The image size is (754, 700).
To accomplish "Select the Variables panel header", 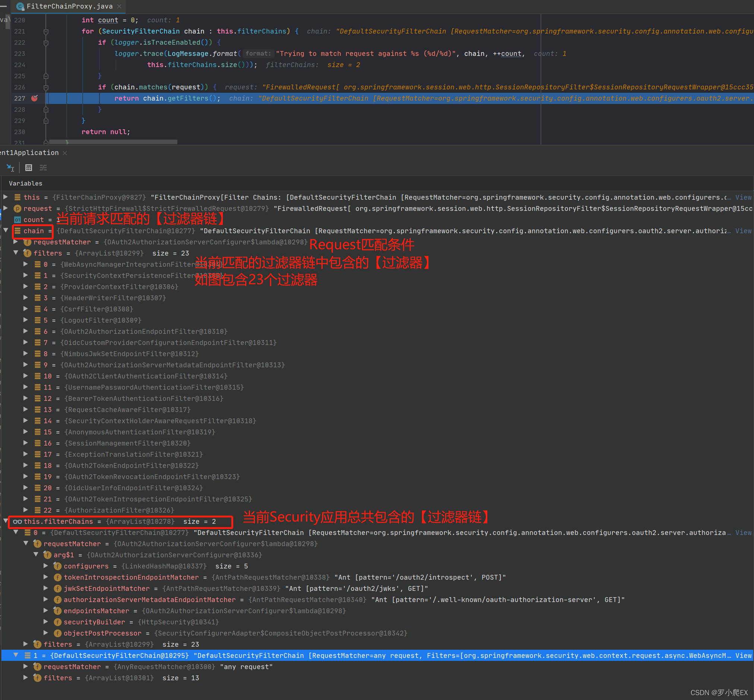I will point(26,183).
